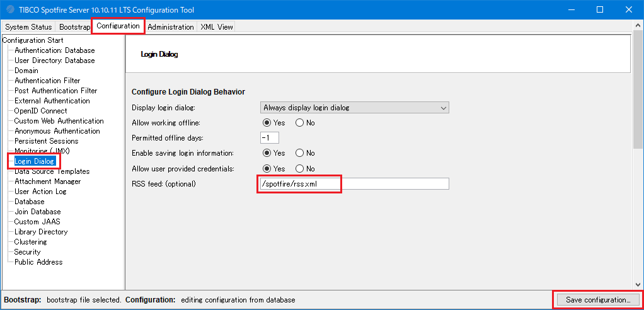Image resolution: width=644 pixels, height=310 pixels.
Task: Select Attachment Manager in tree
Action: point(48,181)
